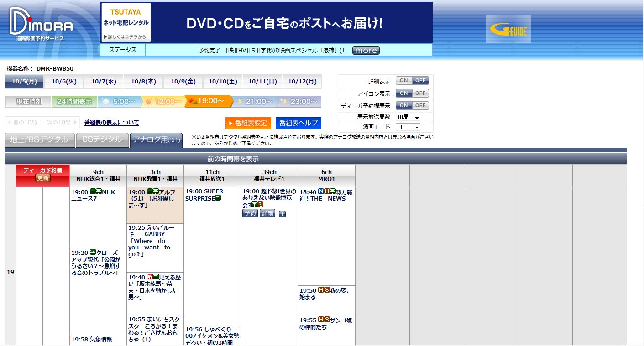The width and height of the screenshot is (644, 346).
Task: Click the 39ch 福井テレビ1 header
Action: click(x=269, y=176)
